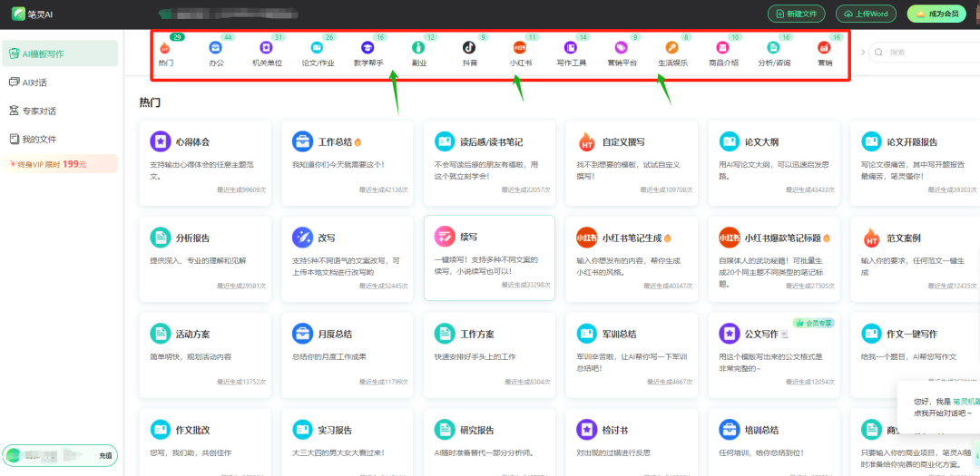This screenshot has width=980, height=476.
Task: Open the 研究报告 template
Action: click(489, 442)
